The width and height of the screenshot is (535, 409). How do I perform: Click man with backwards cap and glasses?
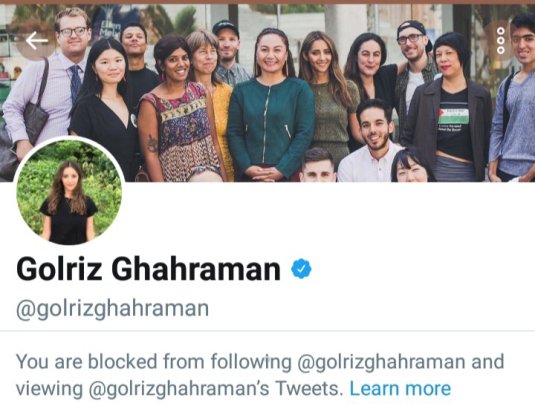tap(414, 68)
